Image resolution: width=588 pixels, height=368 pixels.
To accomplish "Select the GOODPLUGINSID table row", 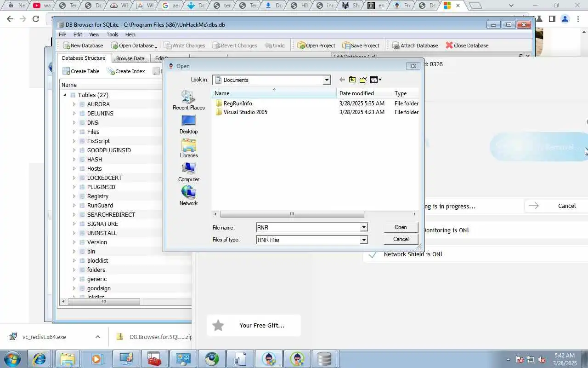I will 109,150.
